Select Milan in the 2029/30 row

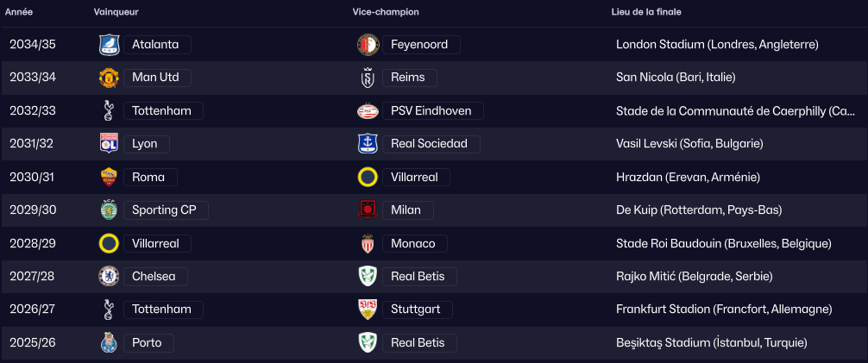(x=407, y=210)
